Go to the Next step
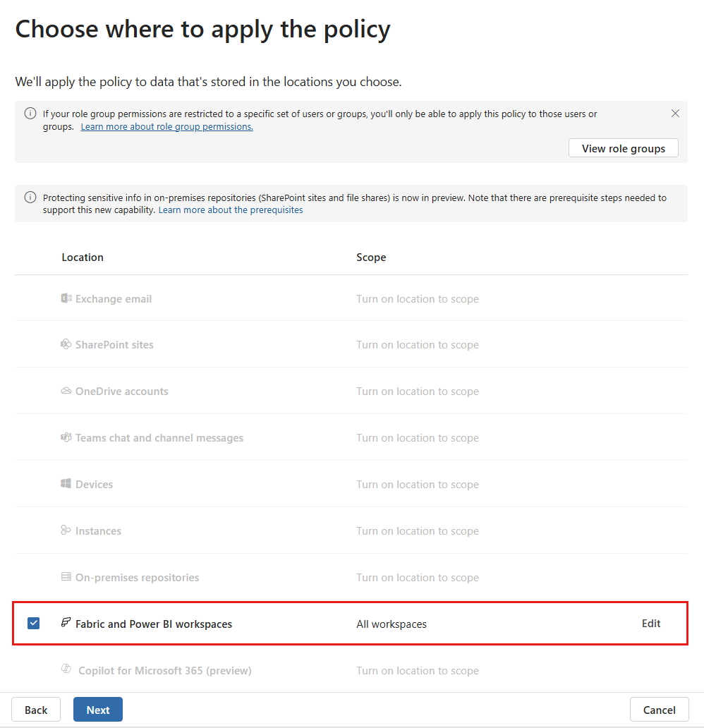 (x=98, y=710)
